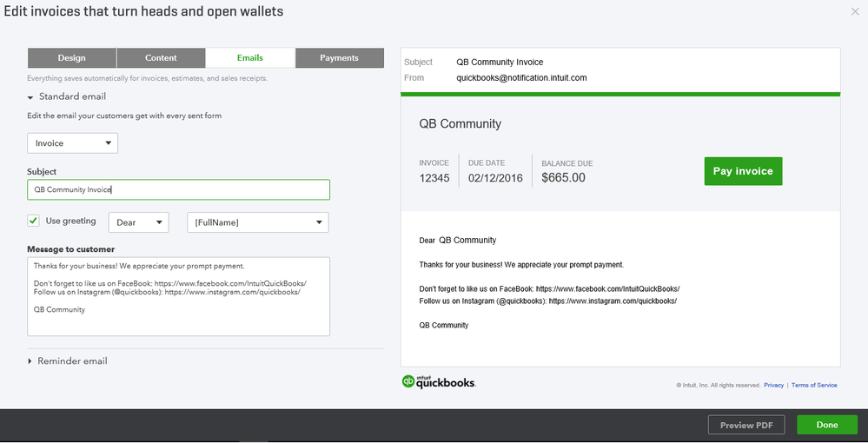Collapse the Standard email section
868x443 pixels.
click(x=30, y=97)
